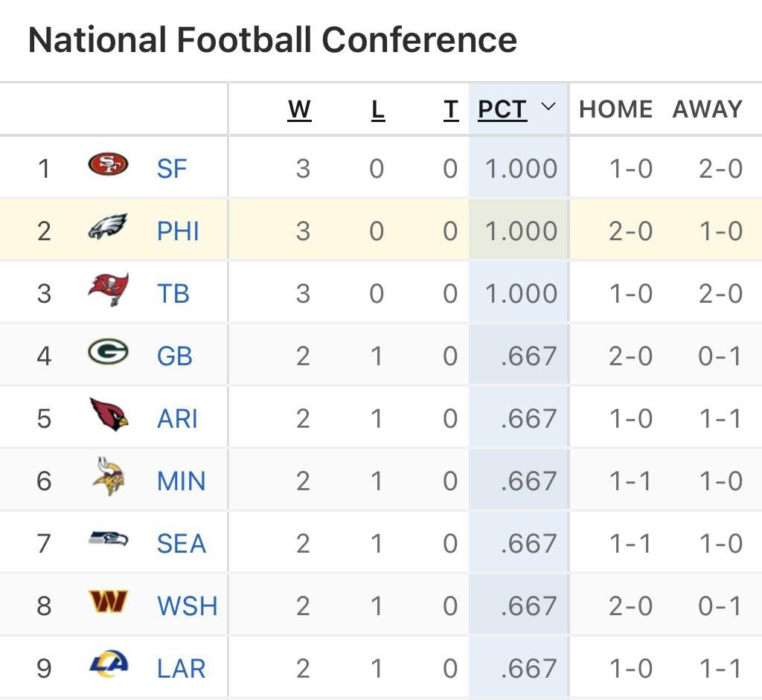This screenshot has height=700, width=762.
Task: Click the Arizona Cardinals logo
Action: [x=109, y=414]
